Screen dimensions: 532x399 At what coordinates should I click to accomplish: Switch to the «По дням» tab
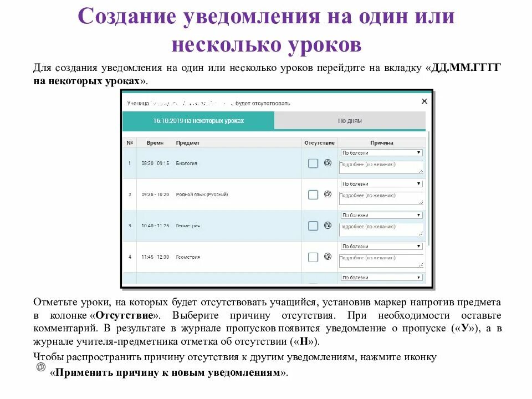350,121
